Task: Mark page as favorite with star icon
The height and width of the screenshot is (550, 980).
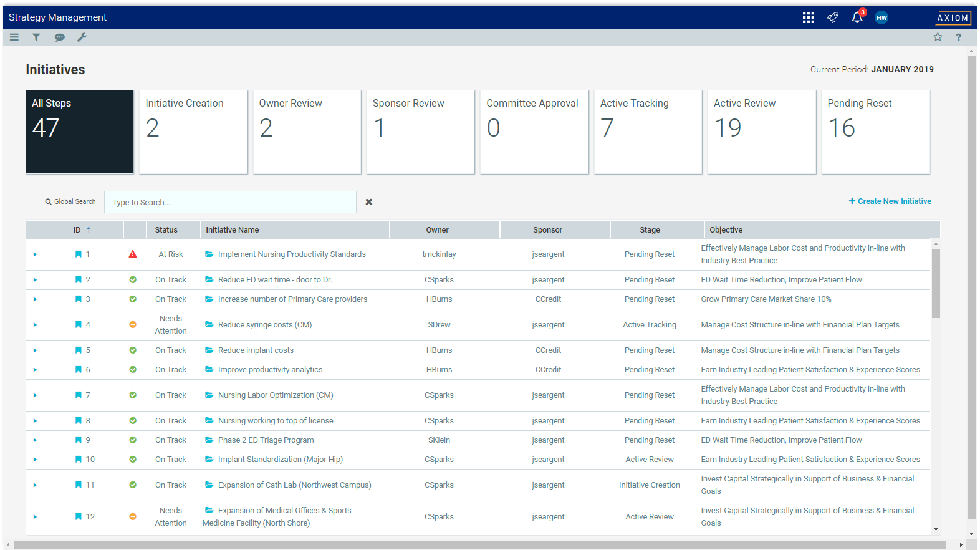Action: coord(937,37)
